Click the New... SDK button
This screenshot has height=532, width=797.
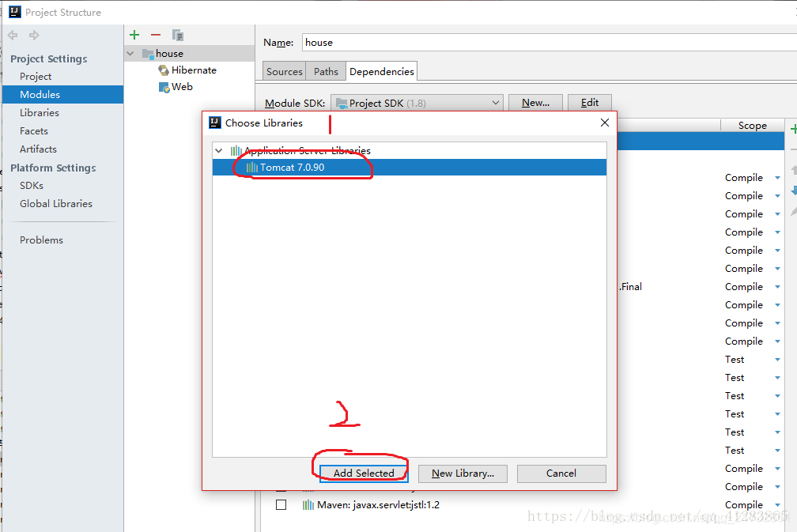point(535,103)
